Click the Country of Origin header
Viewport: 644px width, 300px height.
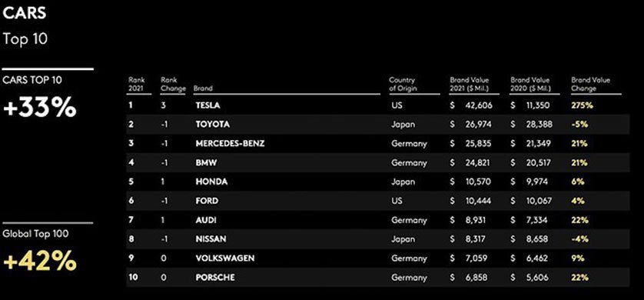click(x=403, y=85)
